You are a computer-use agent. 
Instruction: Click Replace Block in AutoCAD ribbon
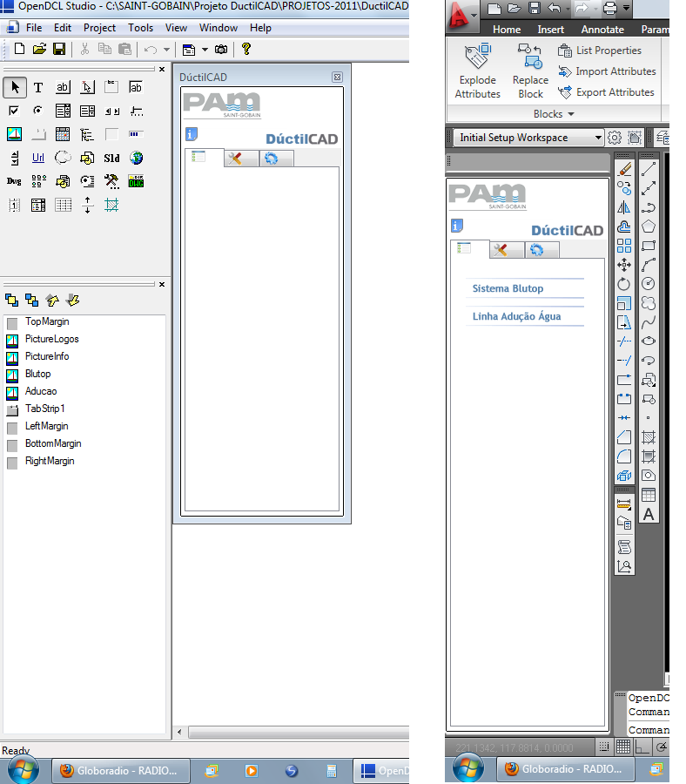(x=530, y=71)
